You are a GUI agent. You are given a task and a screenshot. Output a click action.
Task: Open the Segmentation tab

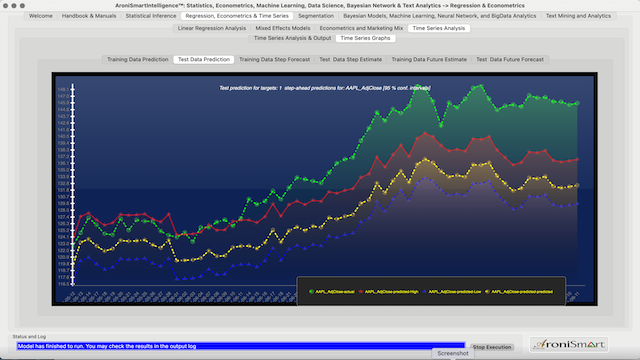point(316,16)
